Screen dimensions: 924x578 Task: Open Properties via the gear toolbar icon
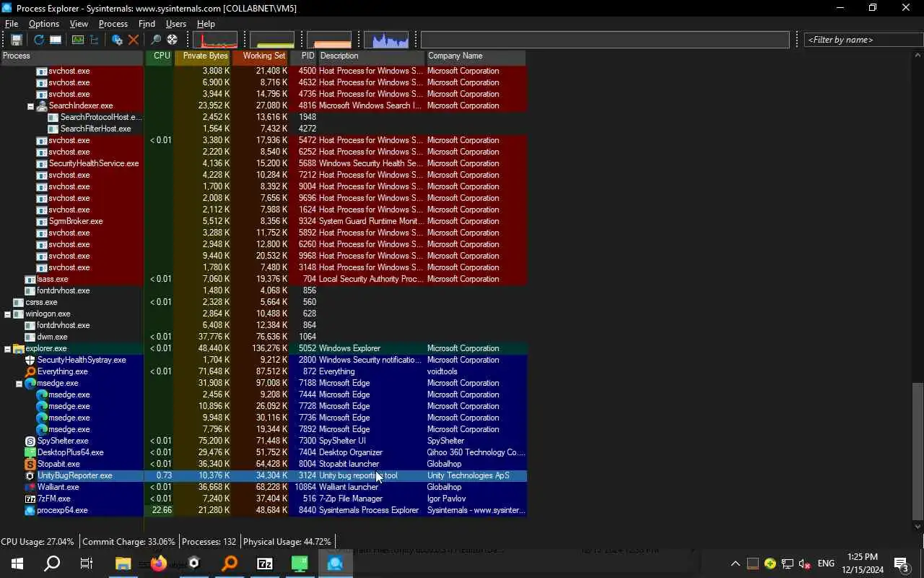(x=117, y=40)
